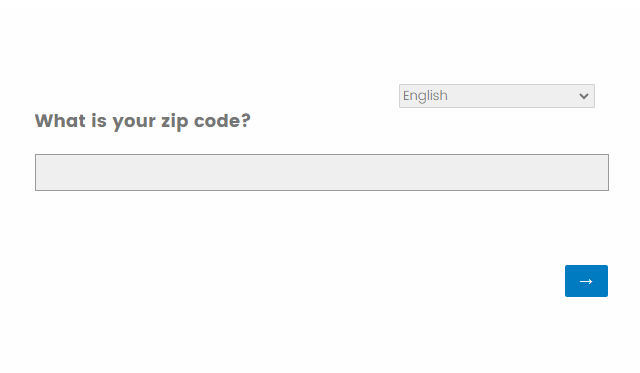Go forward using the blue square button
The width and height of the screenshot is (640, 373).
point(586,281)
